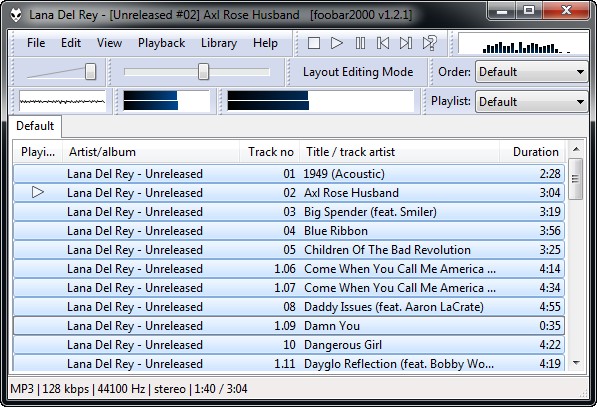
Task: Click the 0:35 duration cell
Action: click(550, 326)
